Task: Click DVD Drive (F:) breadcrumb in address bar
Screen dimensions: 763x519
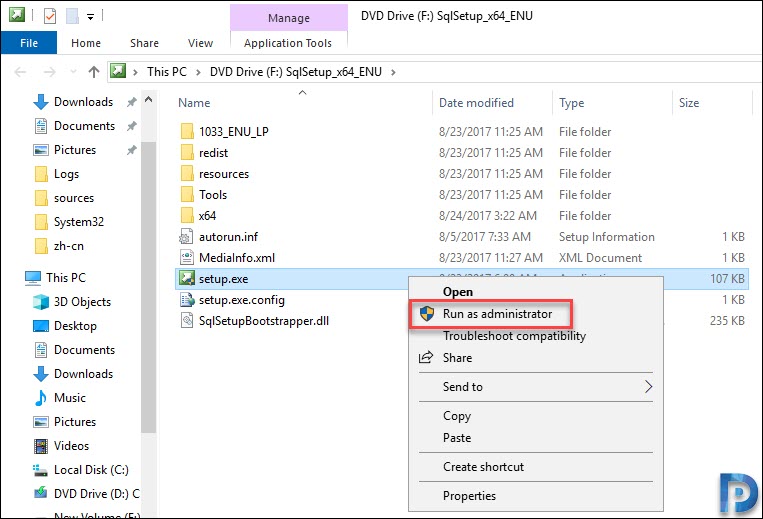Action: coord(295,72)
